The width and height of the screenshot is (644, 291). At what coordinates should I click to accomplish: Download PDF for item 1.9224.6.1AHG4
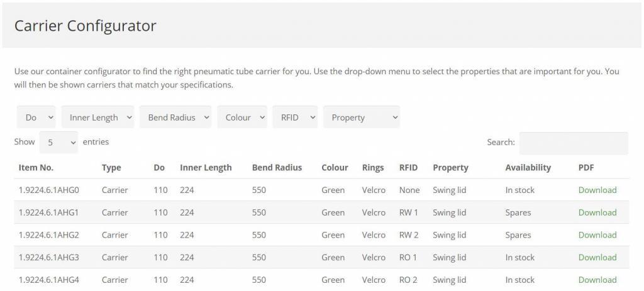click(597, 280)
